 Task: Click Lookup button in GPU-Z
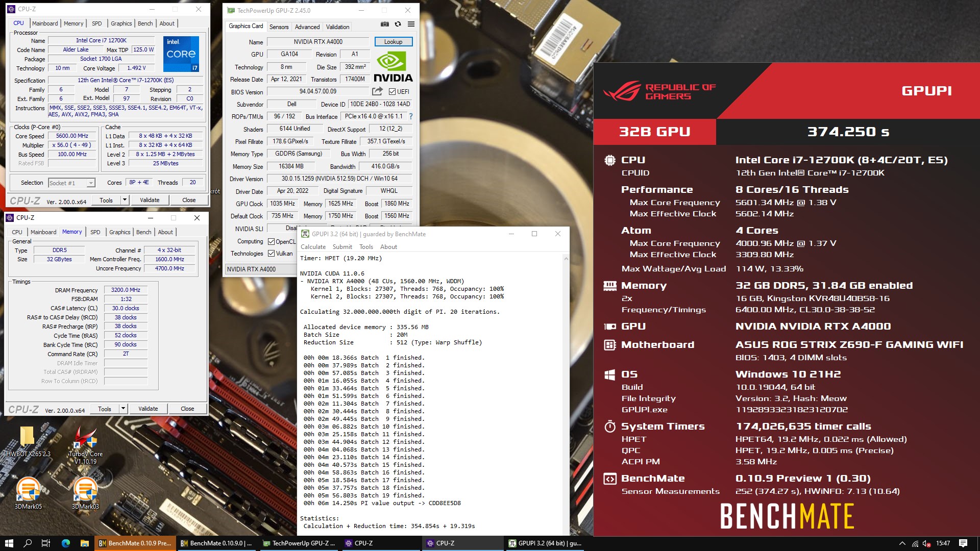click(394, 42)
